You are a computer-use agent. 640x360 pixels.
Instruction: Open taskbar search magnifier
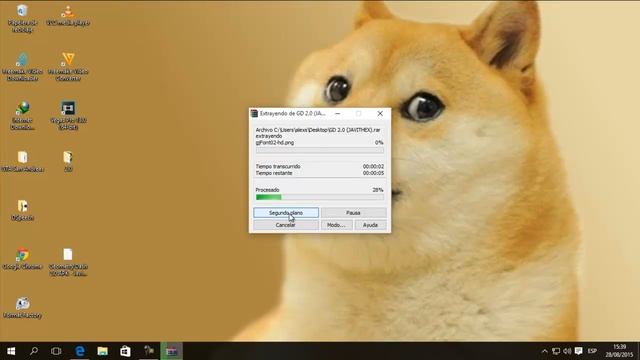pos(34,351)
